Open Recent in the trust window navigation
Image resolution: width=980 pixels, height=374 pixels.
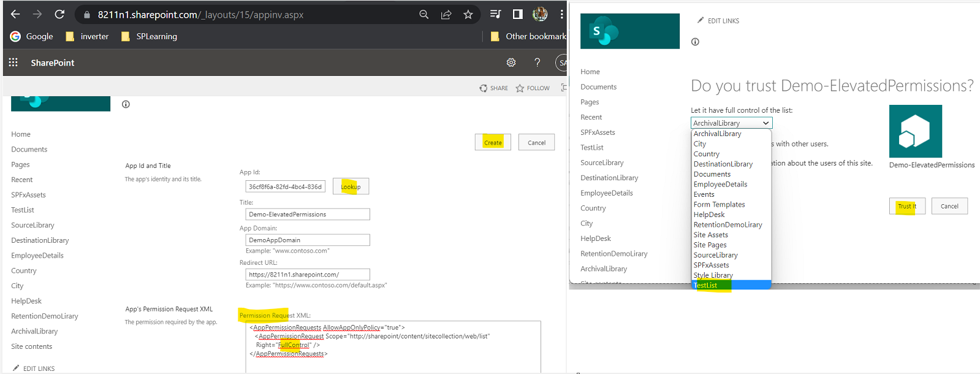pos(591,117)
